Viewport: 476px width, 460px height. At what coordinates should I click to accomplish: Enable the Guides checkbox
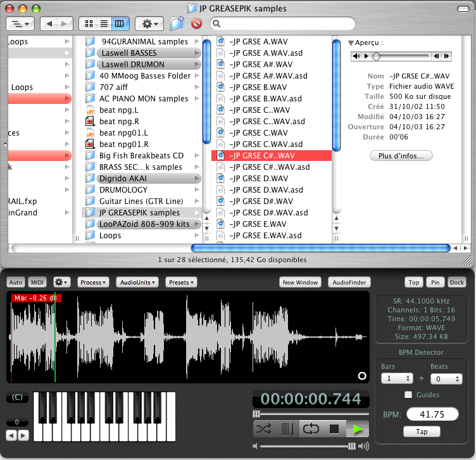pos(408,395)
